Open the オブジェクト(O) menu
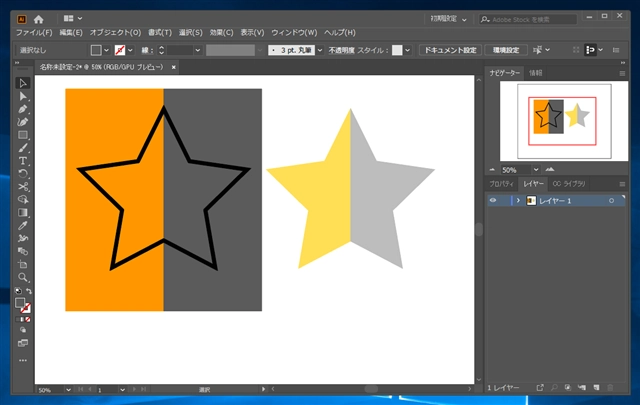Screen dimensions: 640x405 click(116, 33)
